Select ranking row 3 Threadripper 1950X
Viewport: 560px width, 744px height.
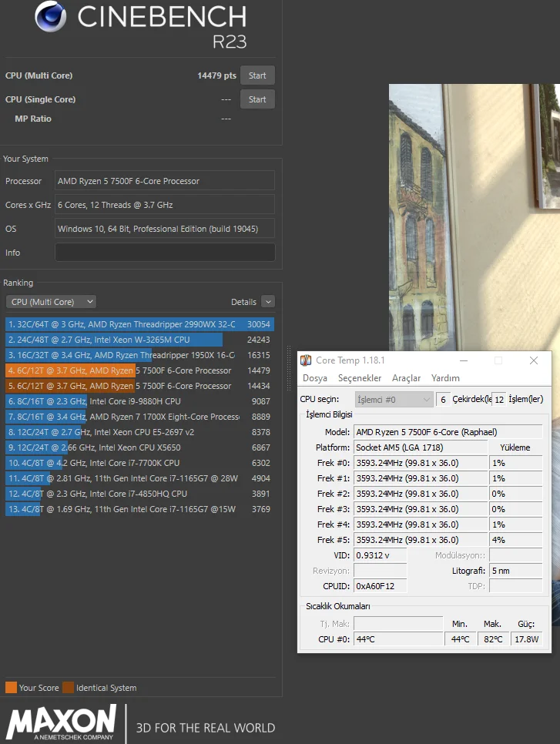click(139, 355)
